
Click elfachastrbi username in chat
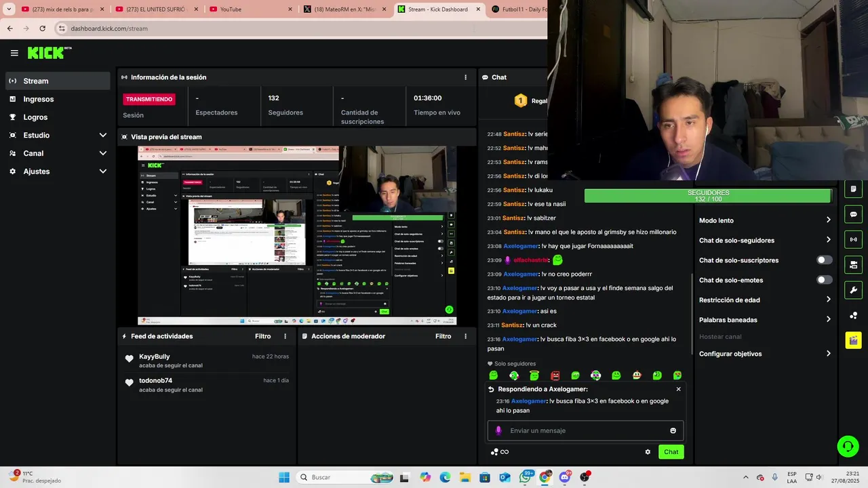click(x=530, y=260)
